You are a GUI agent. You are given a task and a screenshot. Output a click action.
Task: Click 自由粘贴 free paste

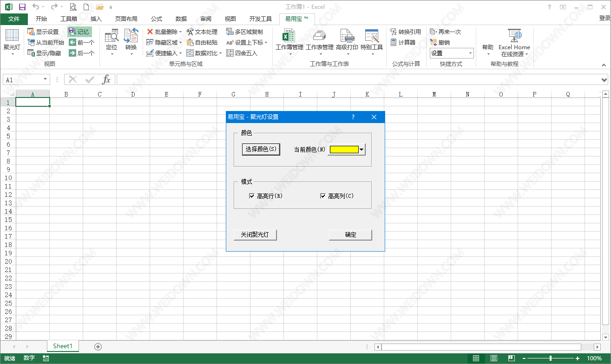[202, 42]
